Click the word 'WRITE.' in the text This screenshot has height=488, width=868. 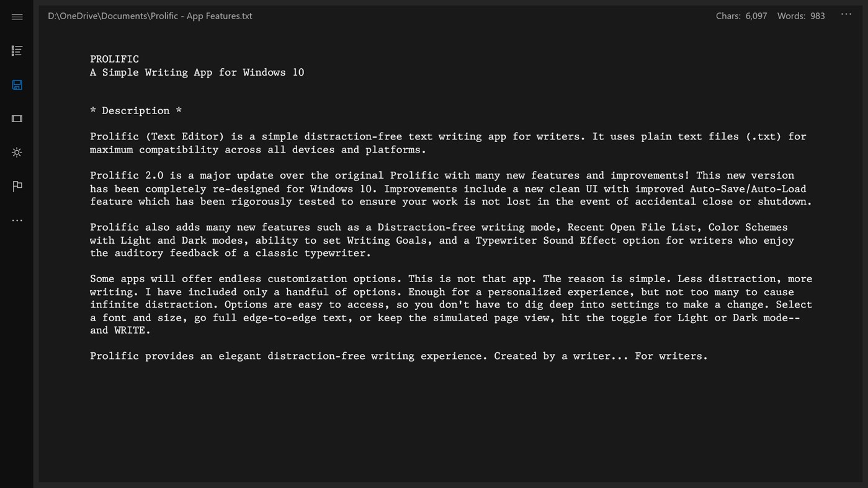[x=132, y=331]
